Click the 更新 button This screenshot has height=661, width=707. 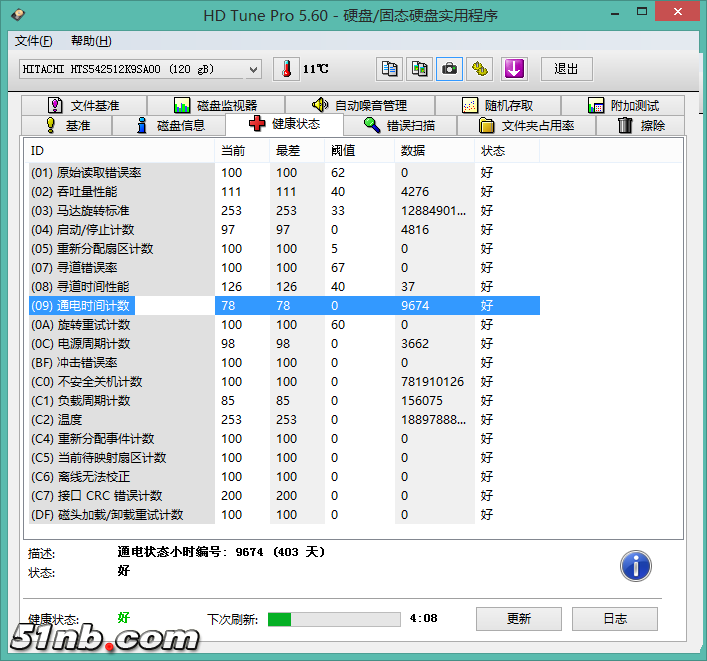518,619
